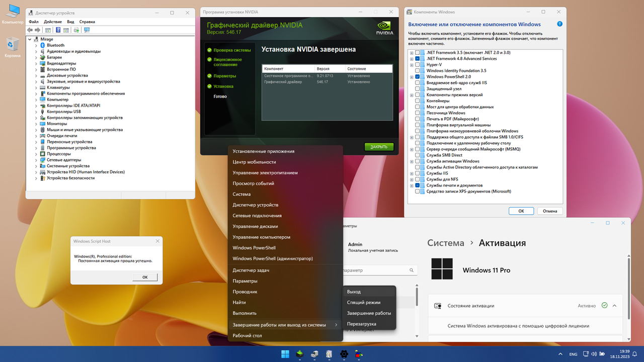This screenshot has width=644, height=362.
Task: Click OK in Windows Script Host dialog
Action: point(145,277)
